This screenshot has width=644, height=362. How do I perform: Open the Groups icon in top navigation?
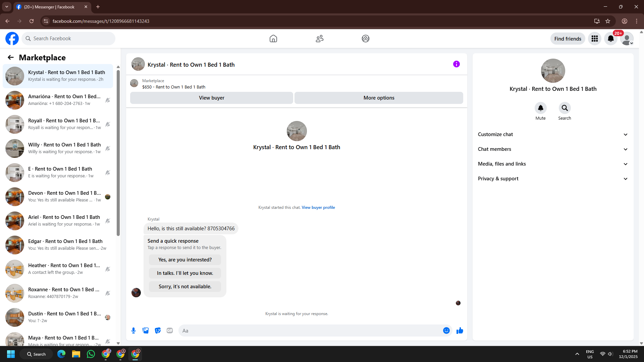pos(366,39)
